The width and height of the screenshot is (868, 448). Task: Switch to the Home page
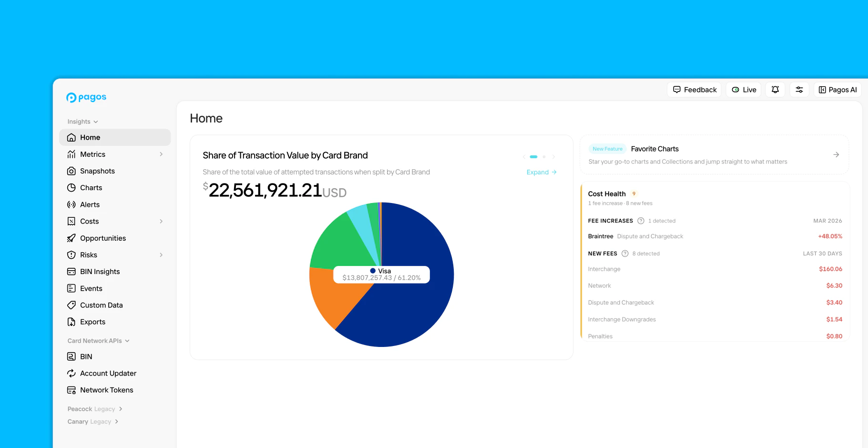[x=91, y=137]
